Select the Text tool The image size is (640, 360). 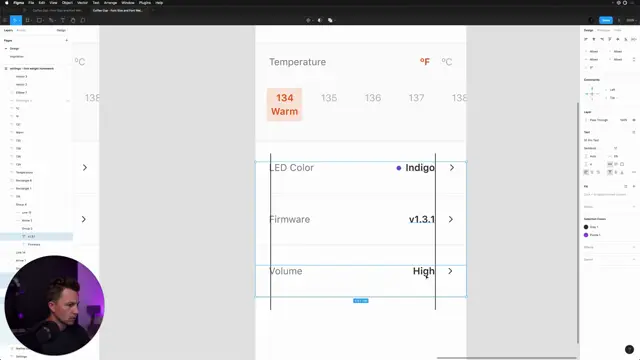tap(62, 20)
